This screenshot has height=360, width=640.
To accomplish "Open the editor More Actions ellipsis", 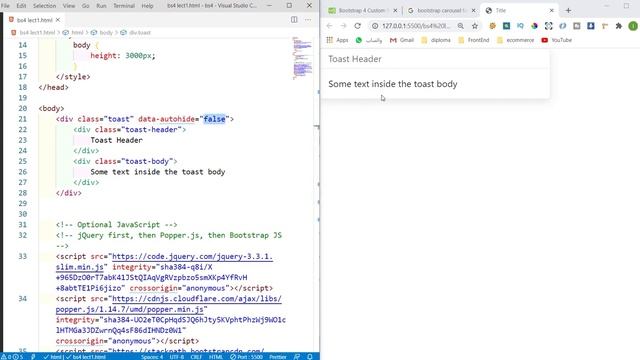I will point(308,20).
